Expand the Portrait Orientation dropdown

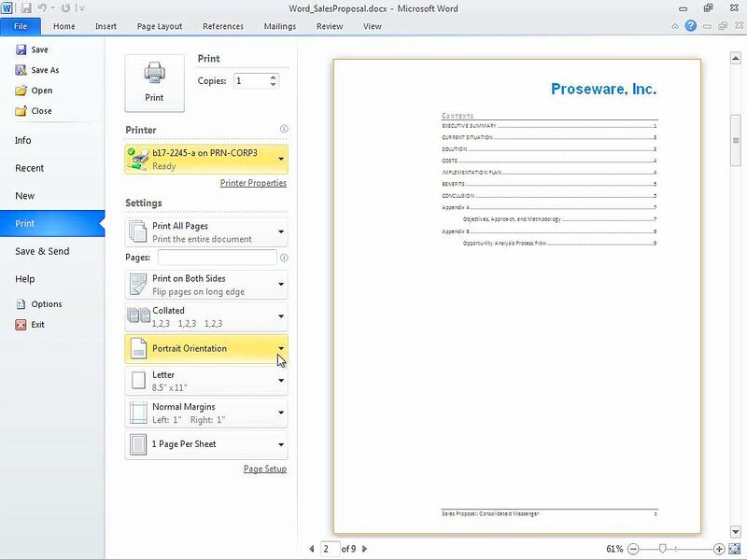(206, 349)
